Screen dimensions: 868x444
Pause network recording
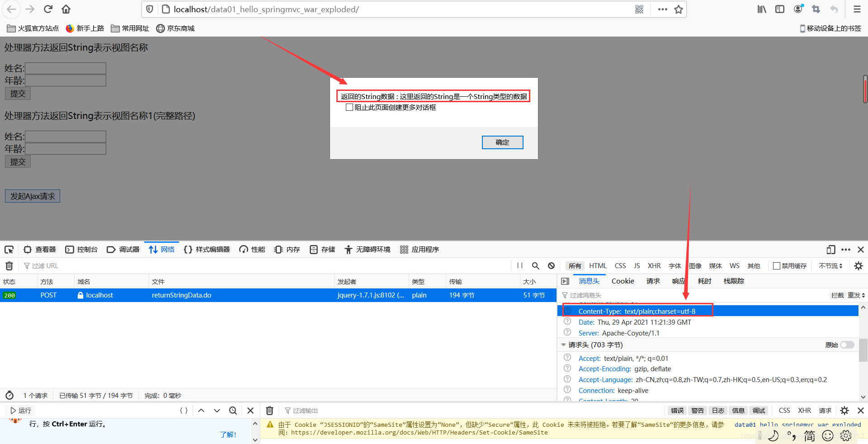(x=520, y=266)
